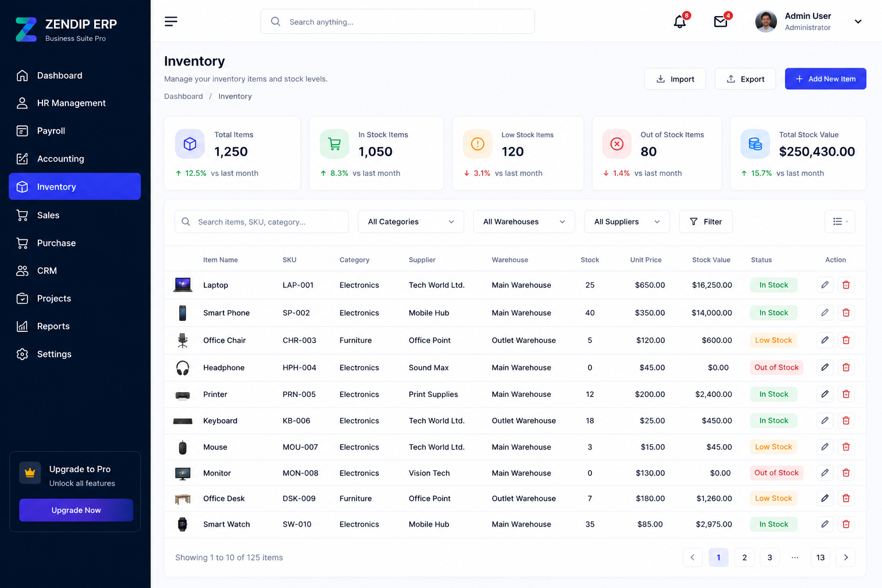Image resolution: width=882 pixels, height=588 pixels.
Task: Click the Filter button
Action: click(x=706, y=222)
